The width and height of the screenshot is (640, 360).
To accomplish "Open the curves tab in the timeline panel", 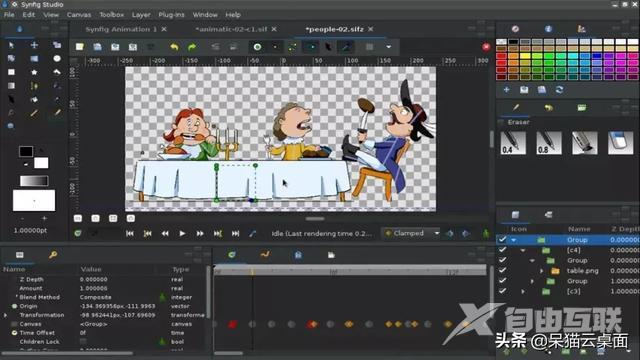I will pos(265,255).
